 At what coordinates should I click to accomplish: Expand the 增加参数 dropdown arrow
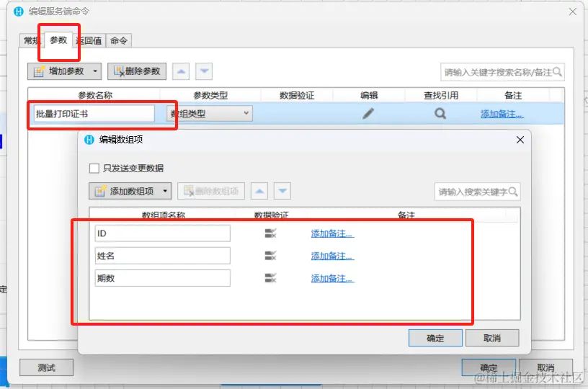(95, 71)
